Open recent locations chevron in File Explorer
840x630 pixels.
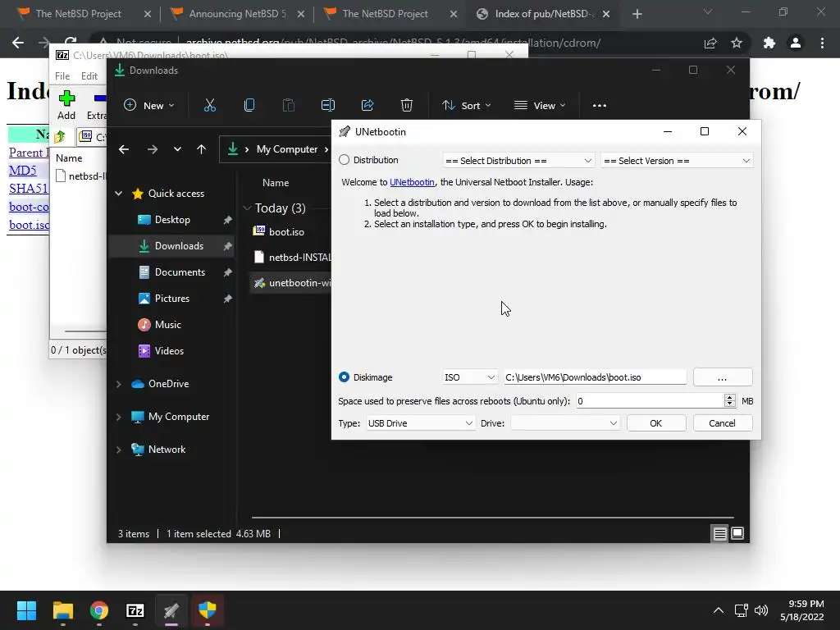177,149
